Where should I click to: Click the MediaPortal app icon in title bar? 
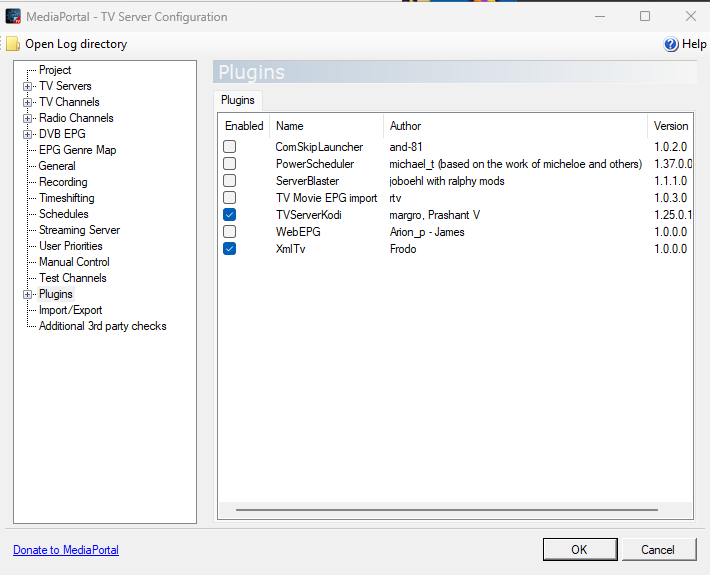point(13,16)
